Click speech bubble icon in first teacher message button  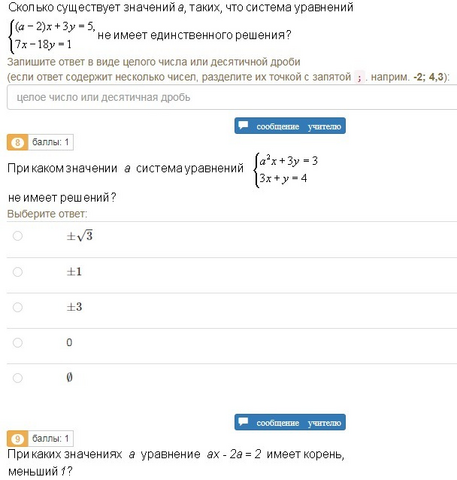(x=243, y=125)
